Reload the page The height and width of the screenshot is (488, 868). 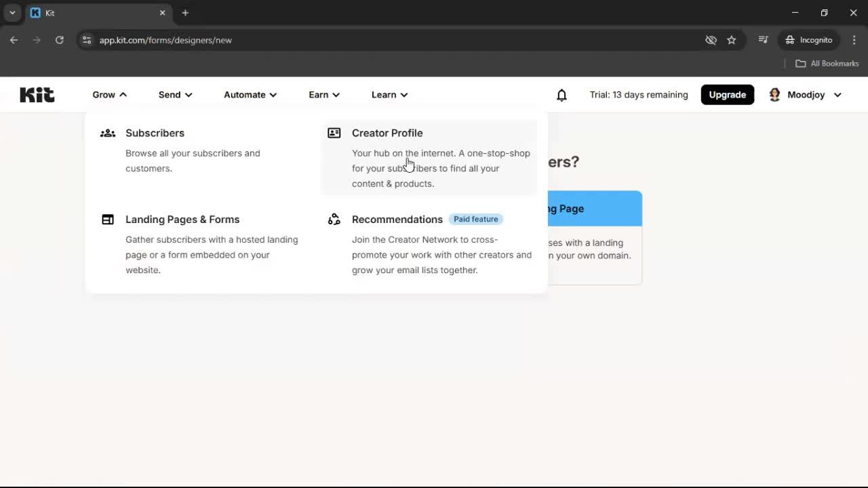(59, 40)
